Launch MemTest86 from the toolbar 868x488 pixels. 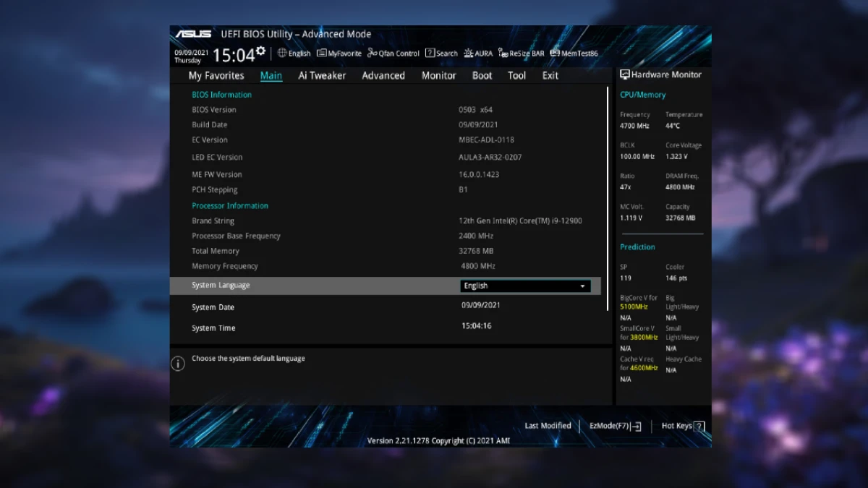click(x=574, y=53)
